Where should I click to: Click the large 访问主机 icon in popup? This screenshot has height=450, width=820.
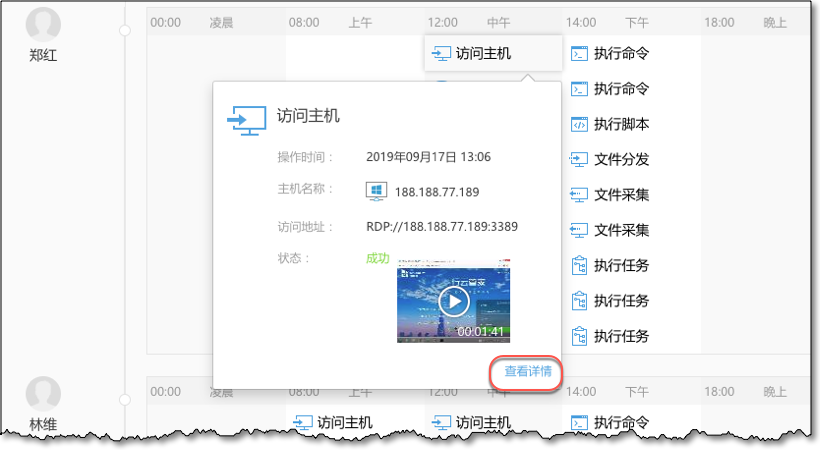coord(247,120)
